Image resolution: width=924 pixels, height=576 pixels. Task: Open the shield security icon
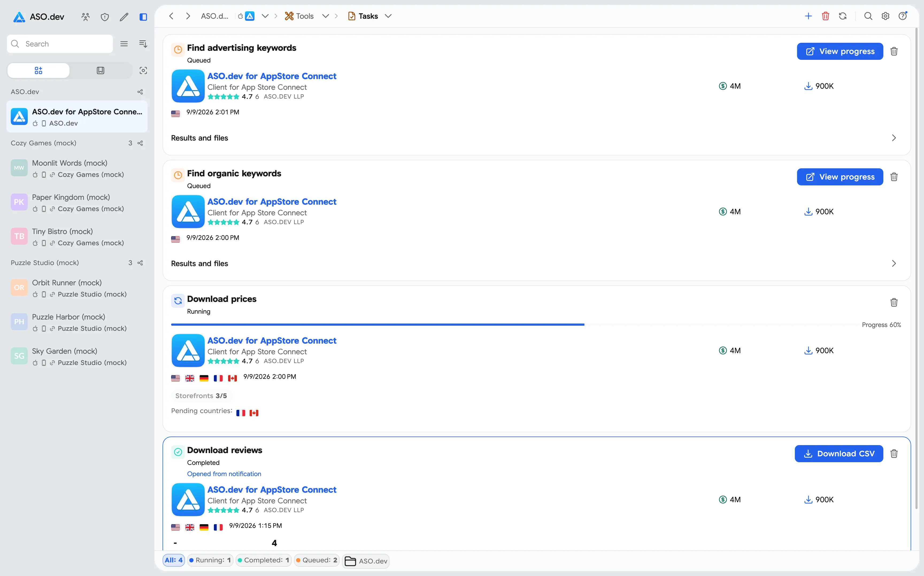point(105,17)
